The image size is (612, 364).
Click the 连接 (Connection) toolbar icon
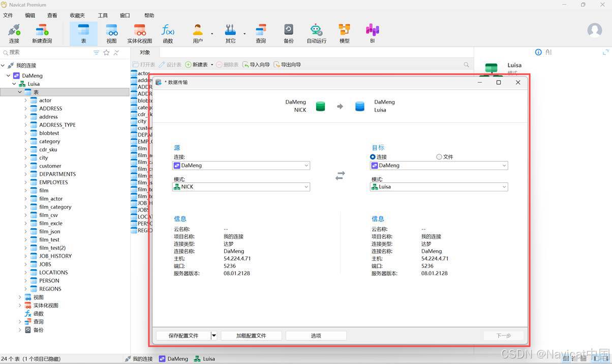(14, 34)
